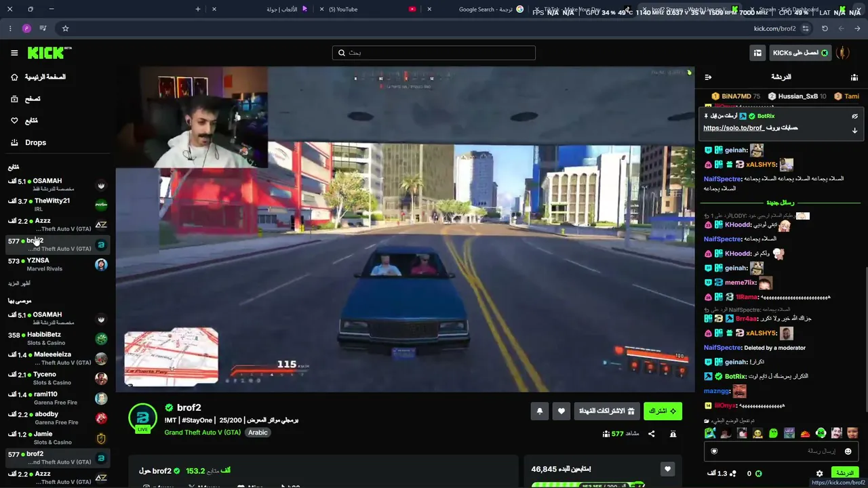Show the chat viewers list icon
This screenshot has height=488, width=868.
(854, 77)
